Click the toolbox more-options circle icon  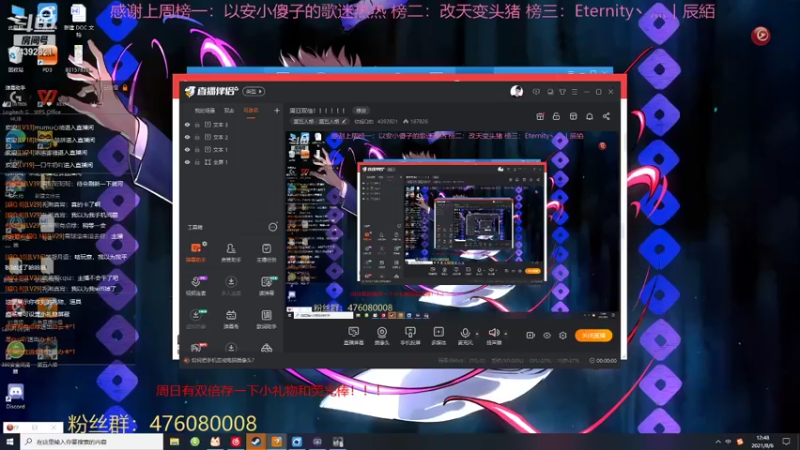click(x=273, y=227)
